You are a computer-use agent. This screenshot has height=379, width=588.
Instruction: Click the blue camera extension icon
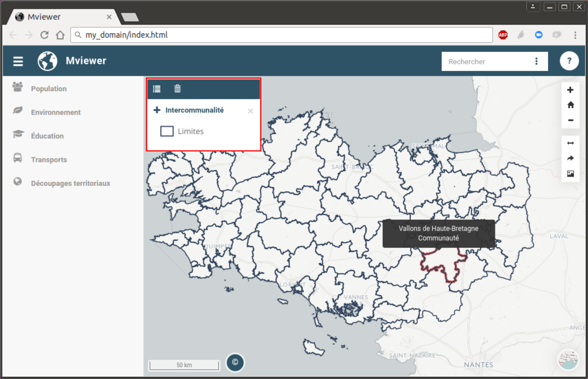point(538,35)
